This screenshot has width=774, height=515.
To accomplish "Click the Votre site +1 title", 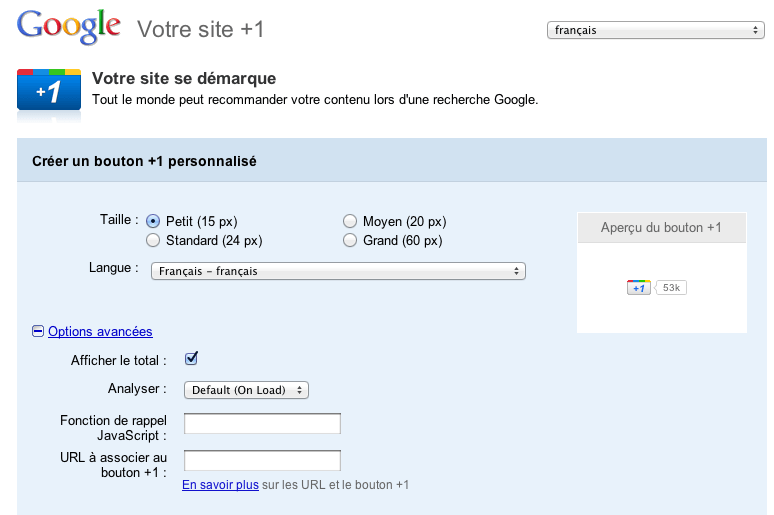I will coord(200,29).
